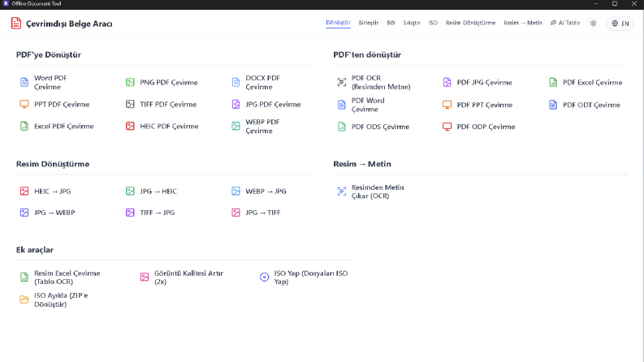Click the JPG → TIFF image icon

pos(236,213)
